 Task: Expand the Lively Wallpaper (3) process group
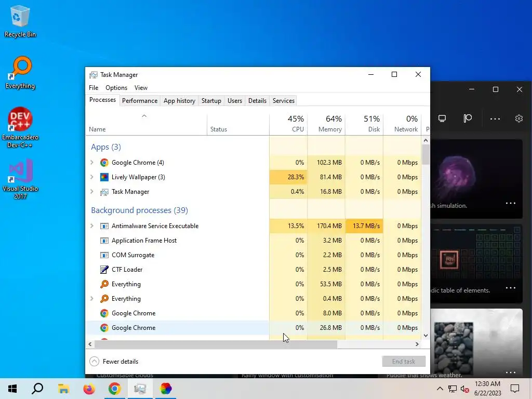91,177
